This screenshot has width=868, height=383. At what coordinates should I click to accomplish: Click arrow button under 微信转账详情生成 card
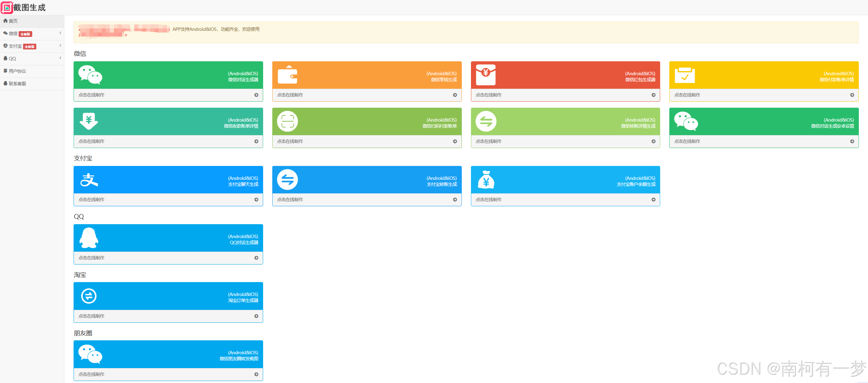(x=653, y=141)
